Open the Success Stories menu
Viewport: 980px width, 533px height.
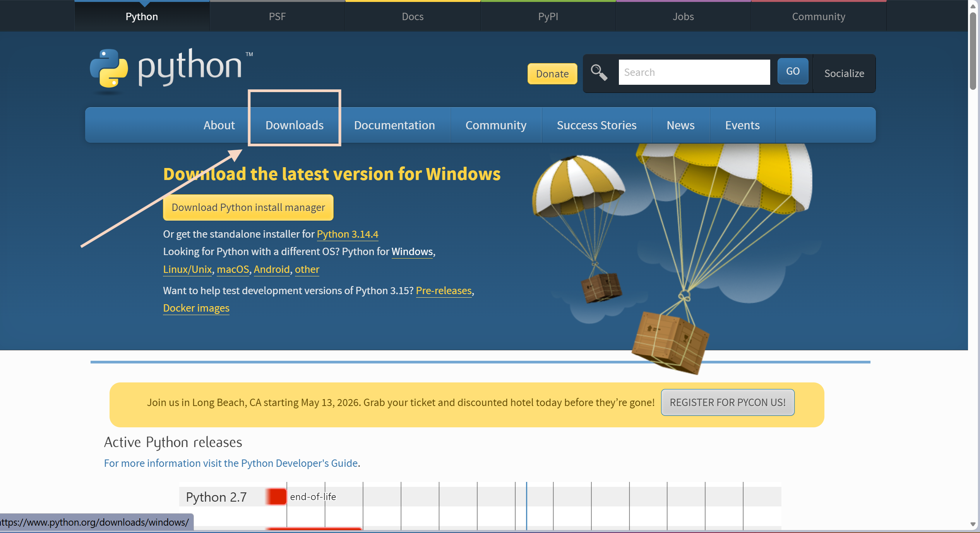pos(596,125)
